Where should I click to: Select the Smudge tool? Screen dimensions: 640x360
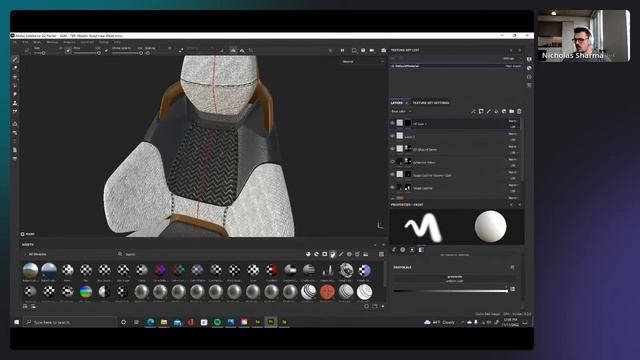[x=15, y=94]
